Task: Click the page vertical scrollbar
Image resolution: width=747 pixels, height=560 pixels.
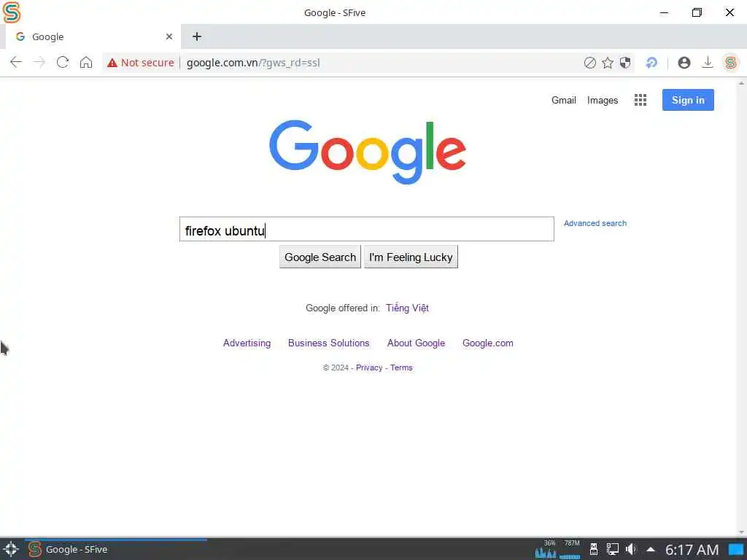Action: [741, 308]
